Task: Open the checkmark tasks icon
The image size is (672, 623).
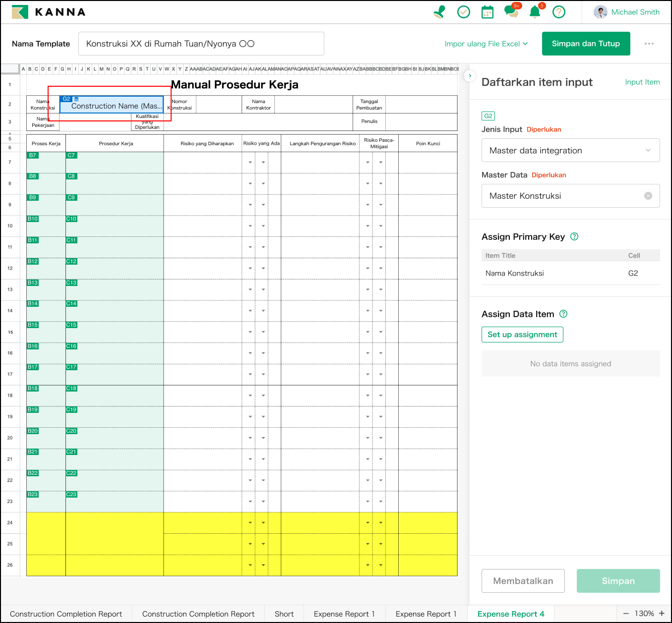Action: 464,12
